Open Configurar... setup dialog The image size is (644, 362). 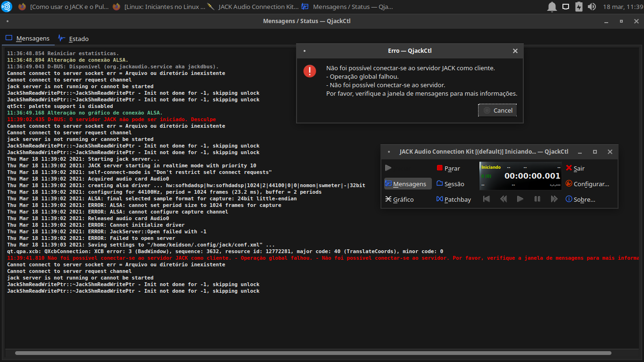point(587,184)
